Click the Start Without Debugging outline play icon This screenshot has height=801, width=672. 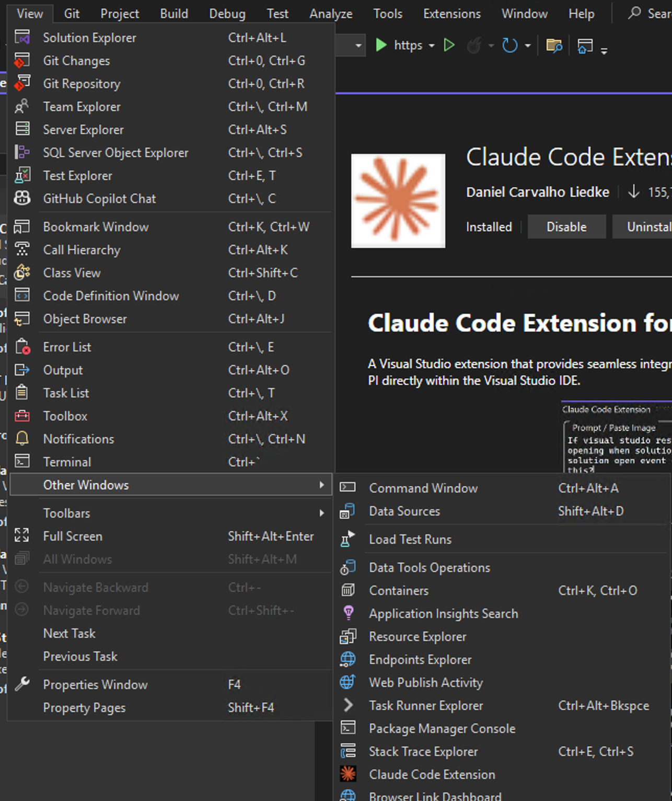pyautogui.click(x=449, y=45)
